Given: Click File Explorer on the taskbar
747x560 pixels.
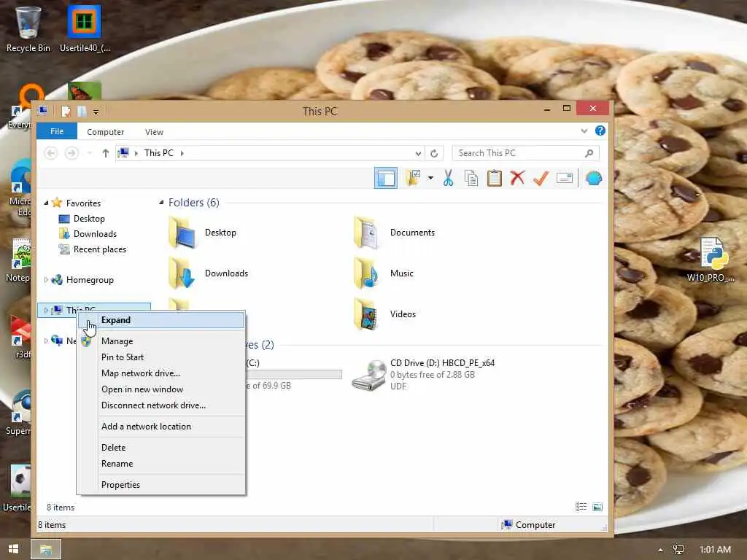Looking at the screenshot, I should pyautogui.click(x=46, y=550).
